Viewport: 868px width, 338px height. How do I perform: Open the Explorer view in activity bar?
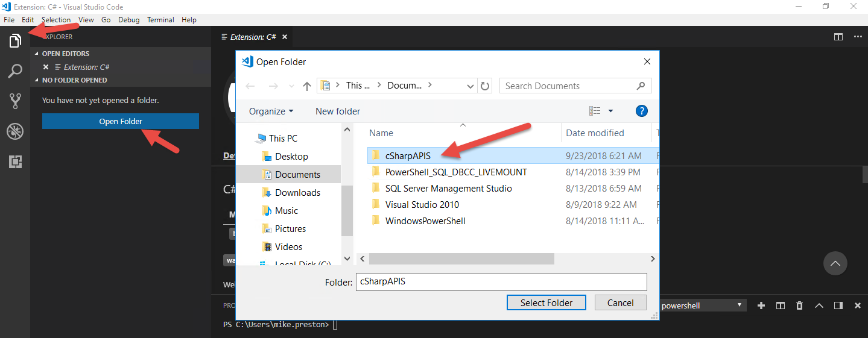pyautogui.click(x=15, y=42)
